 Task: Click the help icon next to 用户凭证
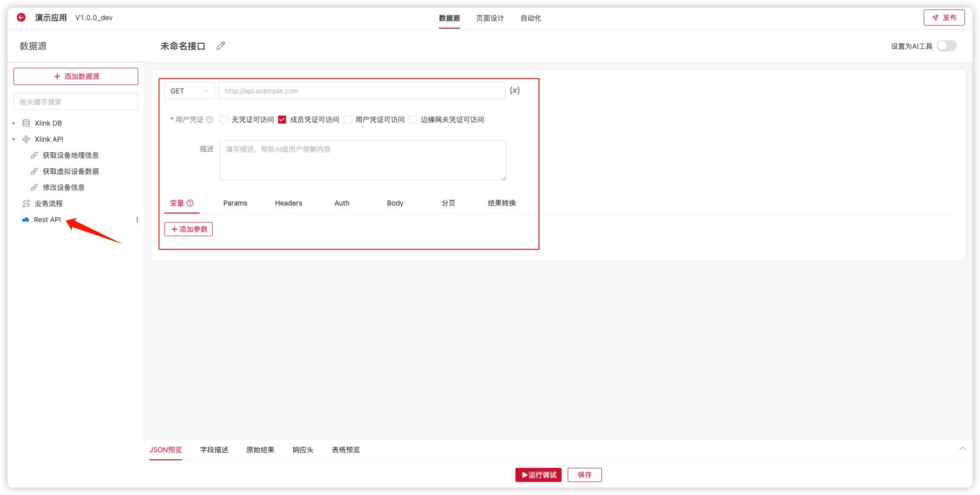point(210,120)
